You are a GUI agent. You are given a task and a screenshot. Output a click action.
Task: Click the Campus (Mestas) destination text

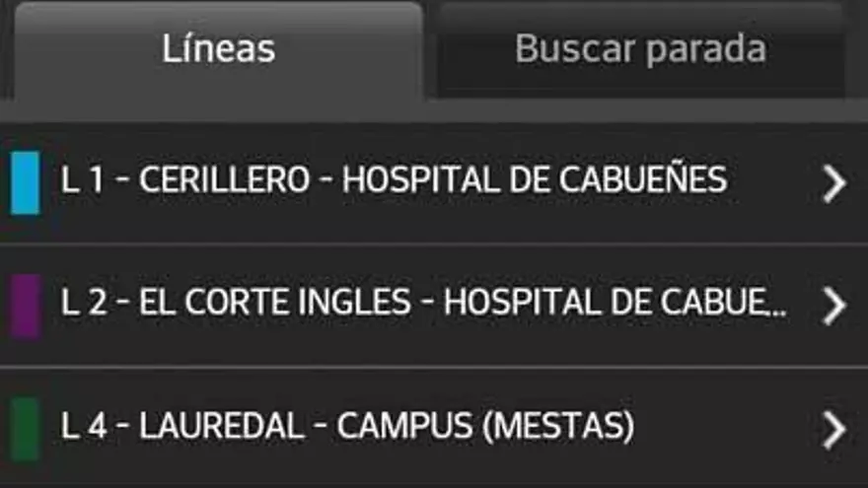(485, 427)
